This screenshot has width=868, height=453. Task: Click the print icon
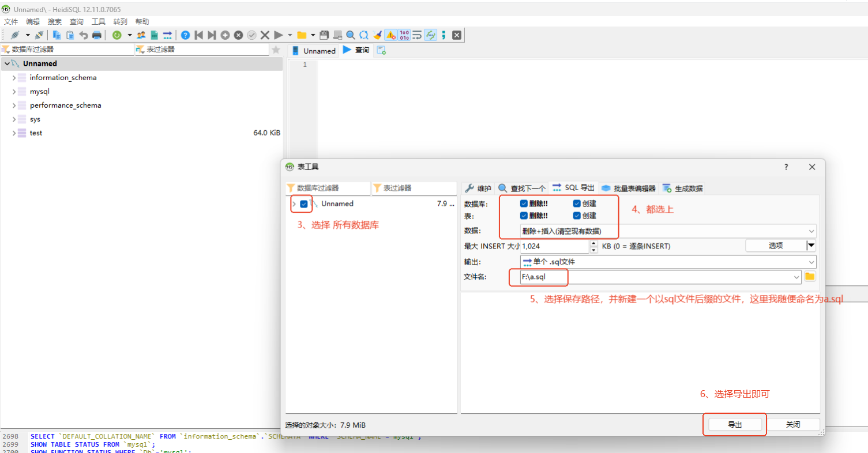[97, 35]
